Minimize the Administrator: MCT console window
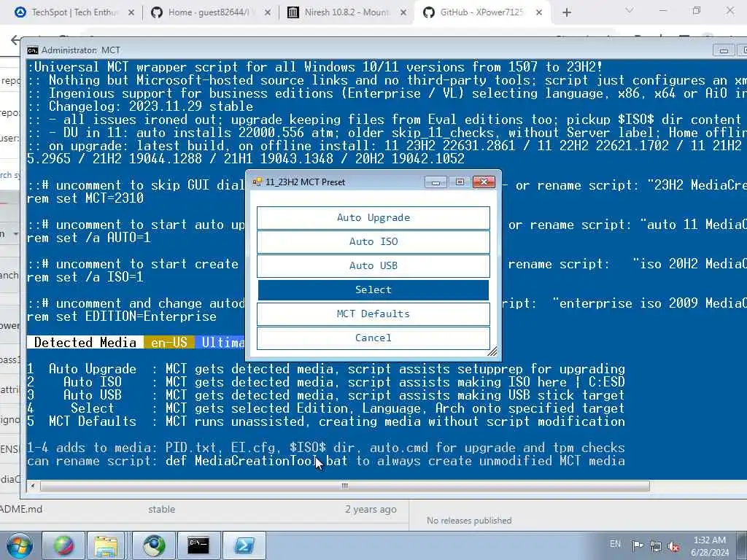The width and height of the screenshot is (747, 560). (x=724, y=50)
